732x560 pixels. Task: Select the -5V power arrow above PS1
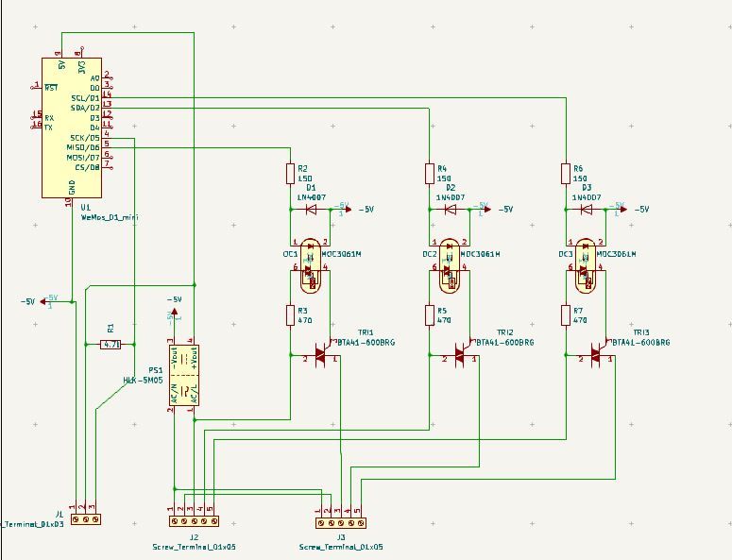(x=174, y=312)
